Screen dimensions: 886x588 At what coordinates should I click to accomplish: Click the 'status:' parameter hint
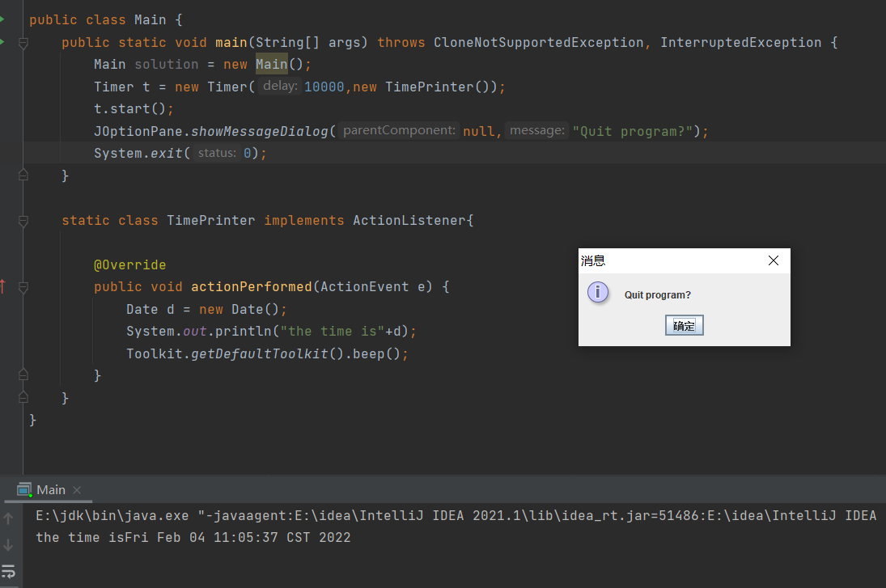pyautogui.click(x=217, y=153)
